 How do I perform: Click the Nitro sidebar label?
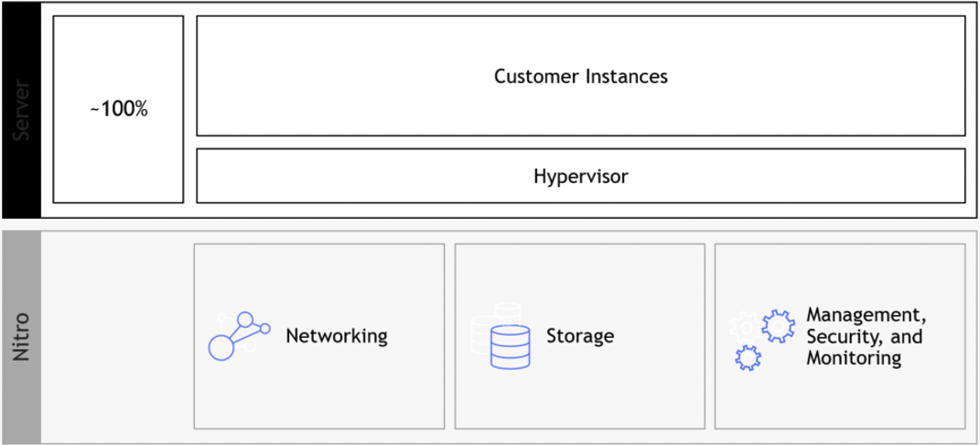[21, 337]
